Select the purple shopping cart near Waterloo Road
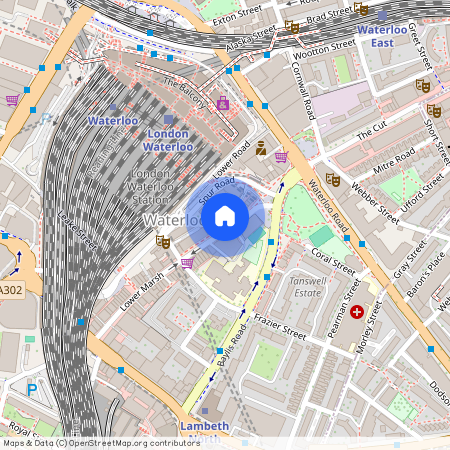The width and height of the screenshot is (450, 450). (281, 157)
